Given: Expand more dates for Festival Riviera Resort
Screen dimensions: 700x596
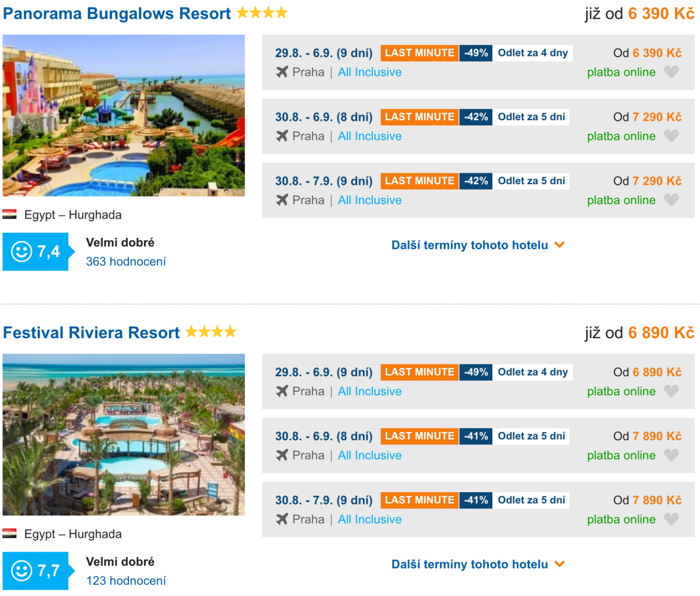Looking at the screenshot, I should [x=478, y=565].
